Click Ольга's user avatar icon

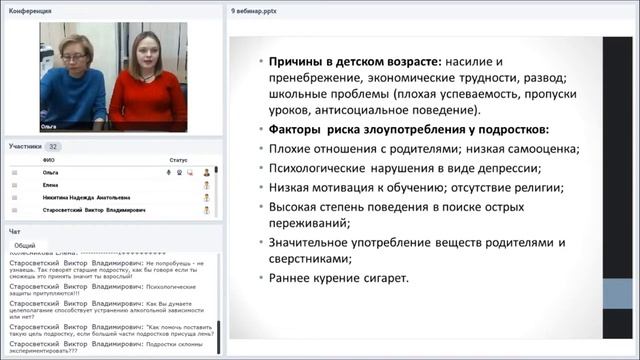[207, 173]
